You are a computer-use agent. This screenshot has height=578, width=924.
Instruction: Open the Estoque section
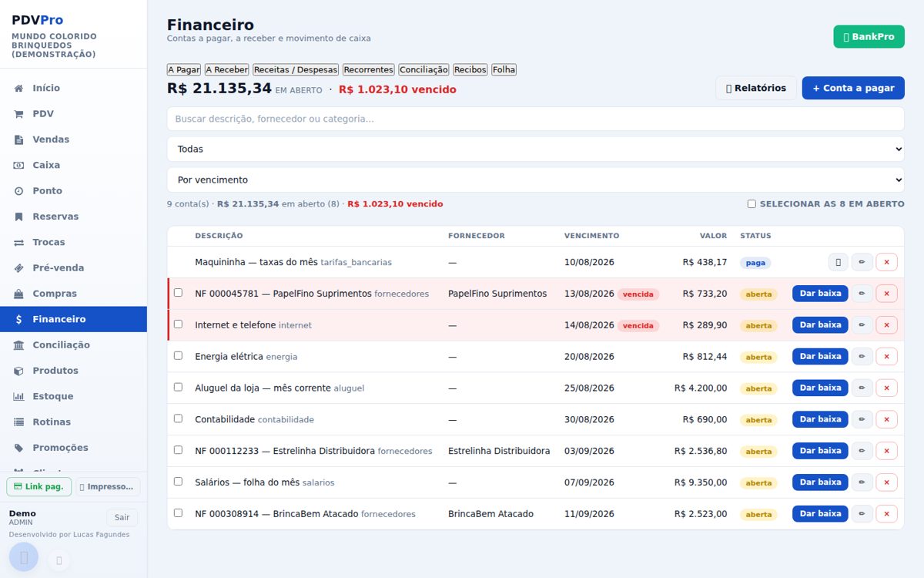(73, 396)
